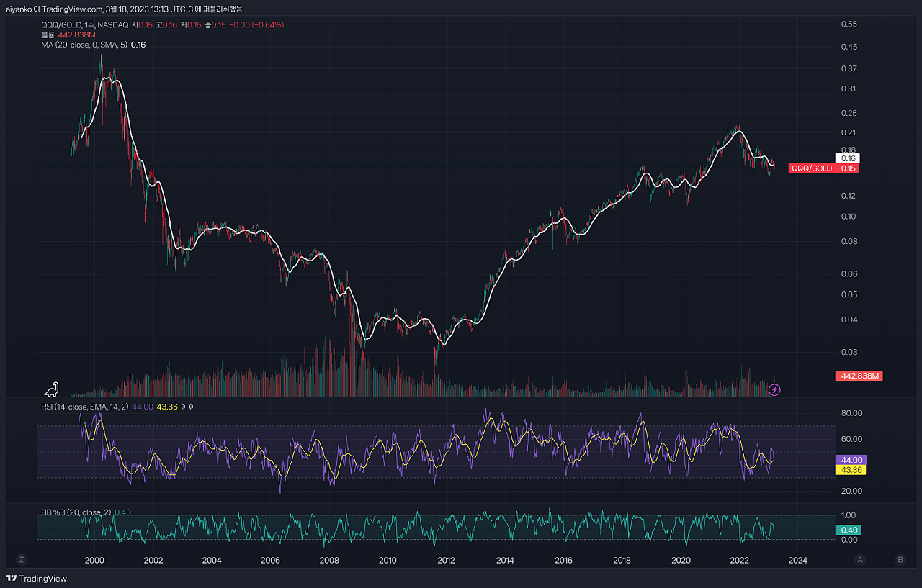Click the dinosaur icon above the volume bars
Viewport: 922px width, 588px height.
[x=52, y=389]
